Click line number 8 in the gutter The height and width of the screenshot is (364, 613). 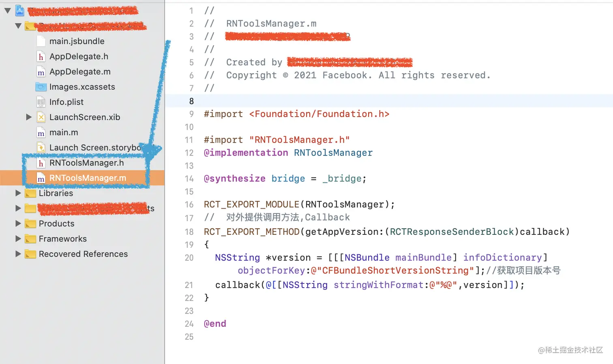click(x=191, y=101)
